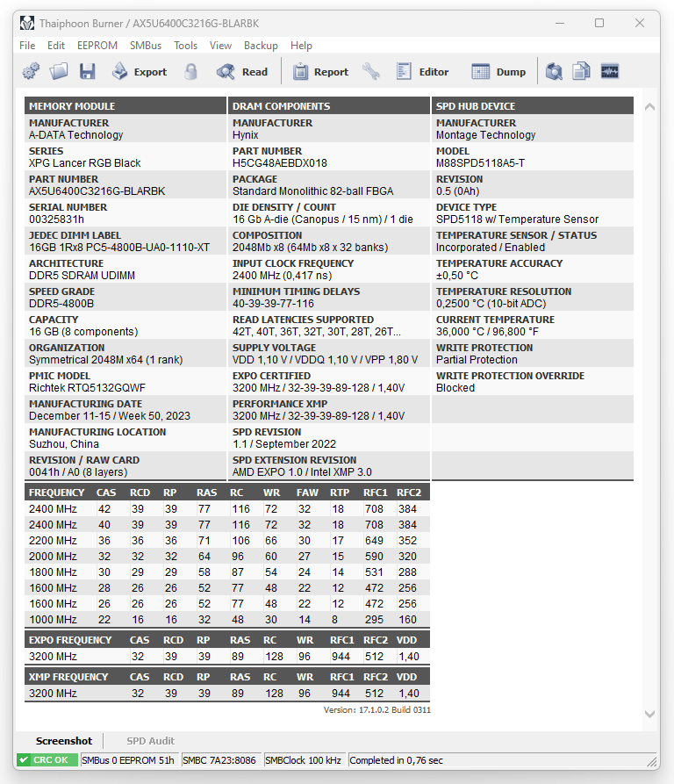This screenshot has width=674, height=784.
Task: Click the 1800 MHz timing row
Action: [227, 572]
